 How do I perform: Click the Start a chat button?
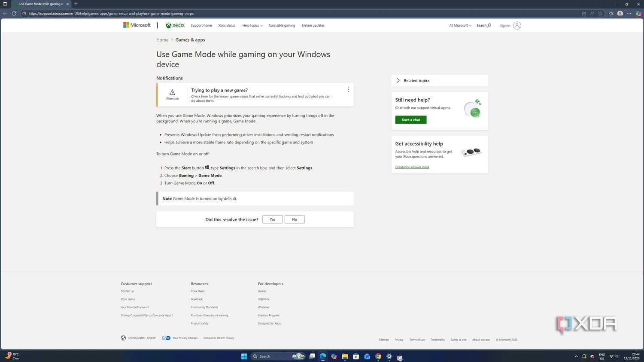click(411, 120)
